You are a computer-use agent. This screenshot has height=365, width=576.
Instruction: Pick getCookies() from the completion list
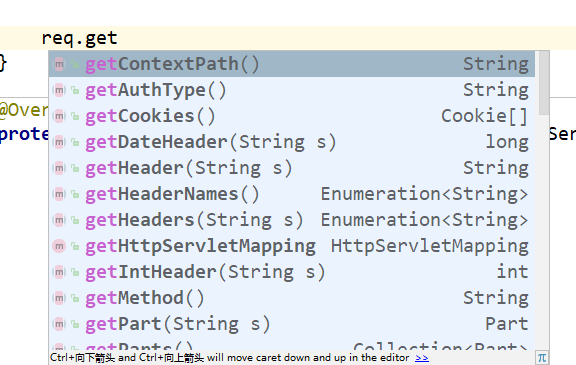[x=292, y=116]
